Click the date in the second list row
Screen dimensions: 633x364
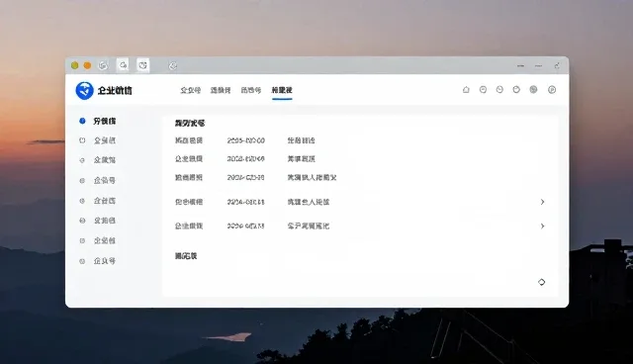pos(246,159)
